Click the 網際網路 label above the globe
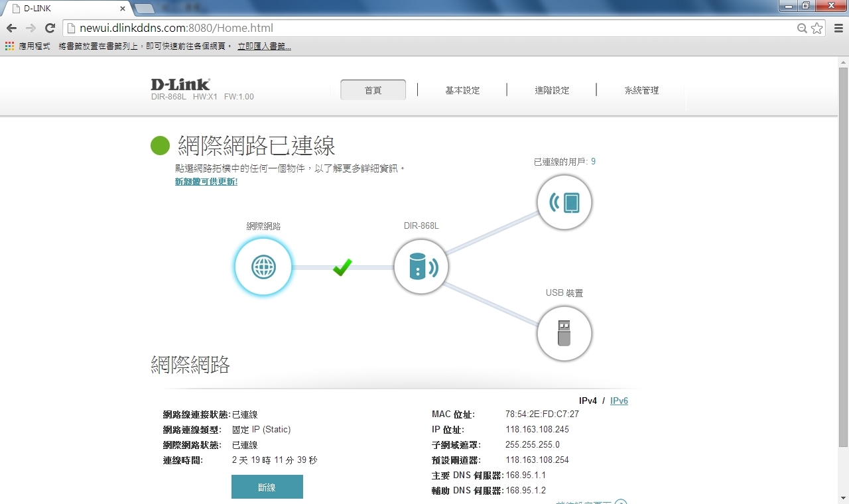Screen dimensions: 849x504 [x=263, y=226]
